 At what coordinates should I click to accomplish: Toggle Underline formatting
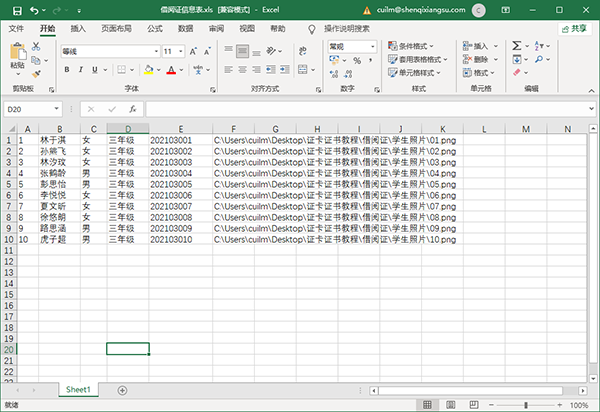(x=95, y=70)
